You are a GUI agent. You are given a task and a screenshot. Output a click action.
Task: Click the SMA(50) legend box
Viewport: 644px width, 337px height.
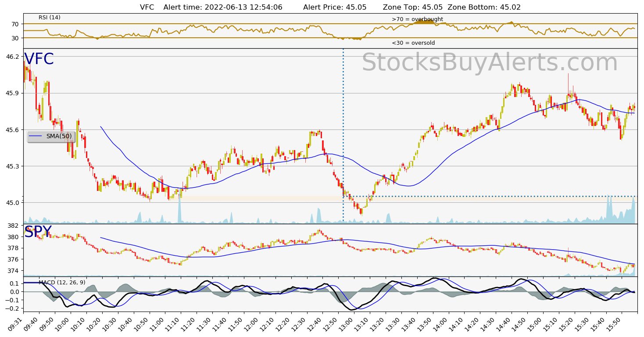[51, 136]
